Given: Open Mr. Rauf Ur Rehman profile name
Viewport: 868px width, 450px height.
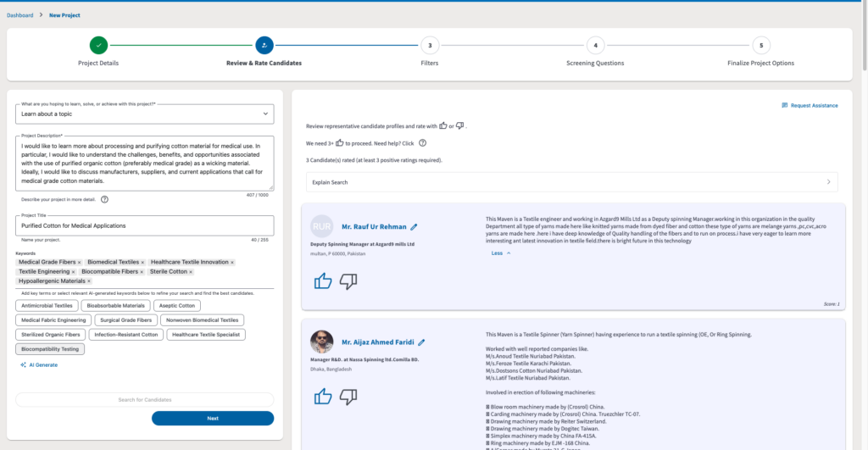Looking at the screenshot, I should (x=374, y=227).
